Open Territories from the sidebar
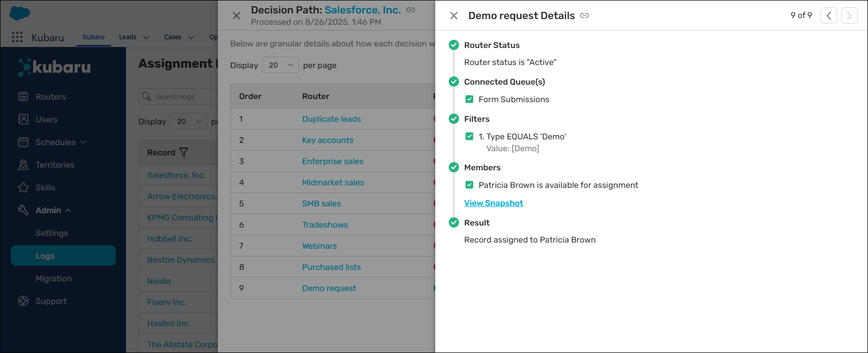 (55, 165)
